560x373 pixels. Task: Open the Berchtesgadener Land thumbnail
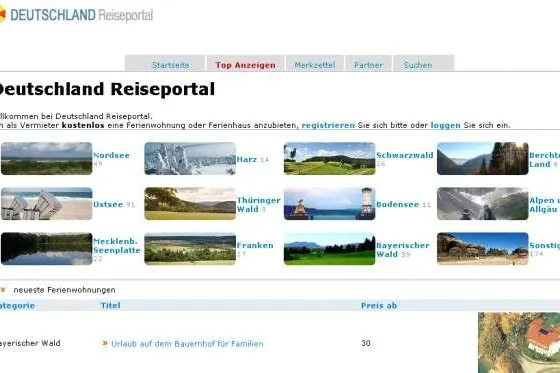tap(482, 158)
